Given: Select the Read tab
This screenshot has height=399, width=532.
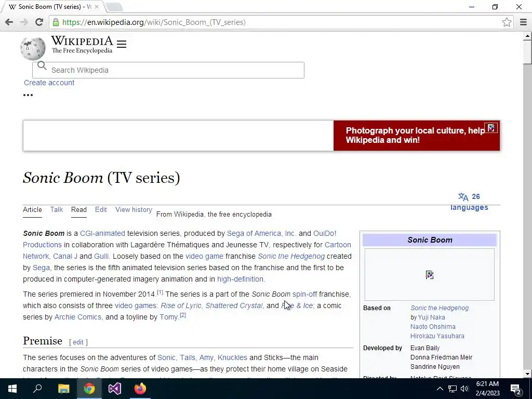Looking at the screenshot, I should [79, 210].
